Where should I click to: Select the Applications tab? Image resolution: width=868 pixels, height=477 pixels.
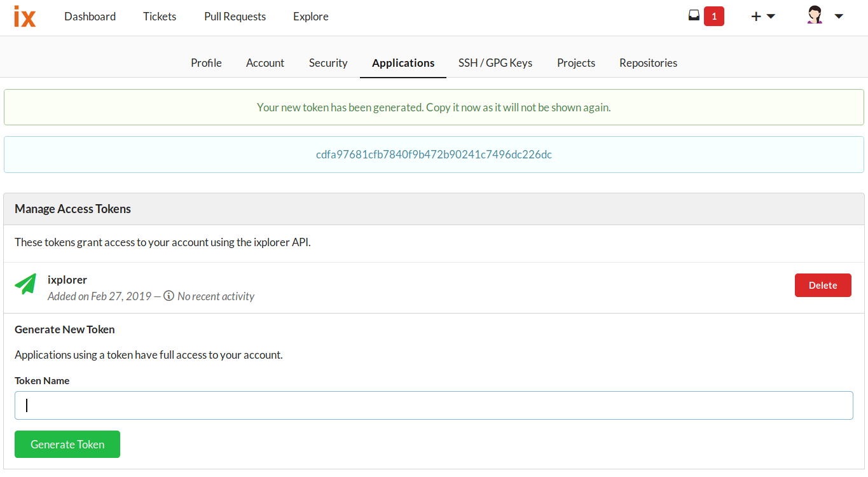[x=403, y=63]
